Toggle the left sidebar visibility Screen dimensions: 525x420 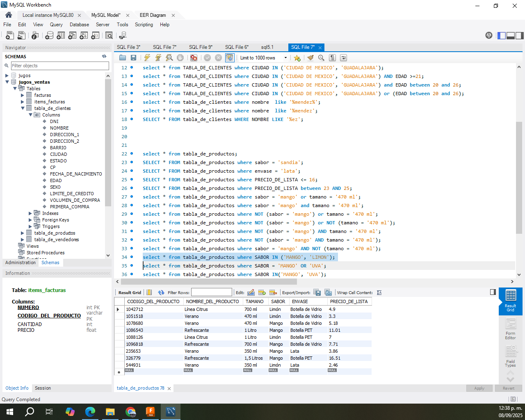(502, 36)
